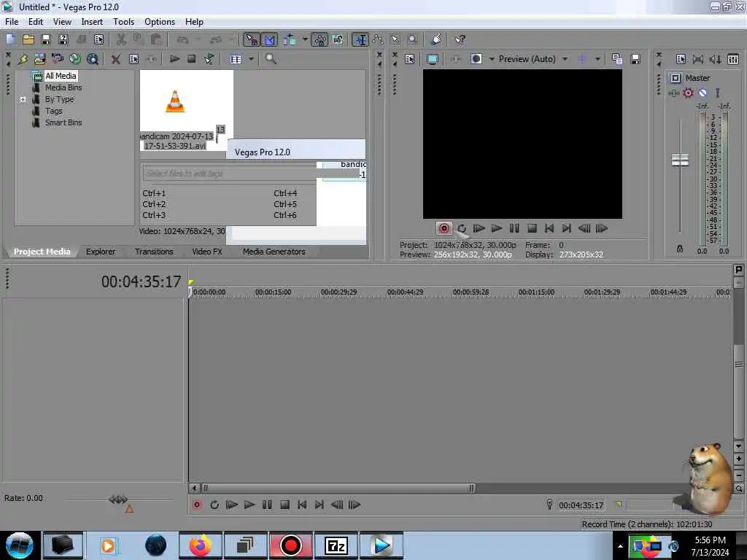Click the Open folder toolbar icon
The image size is (747, 560).
click(x=28, y=39)
